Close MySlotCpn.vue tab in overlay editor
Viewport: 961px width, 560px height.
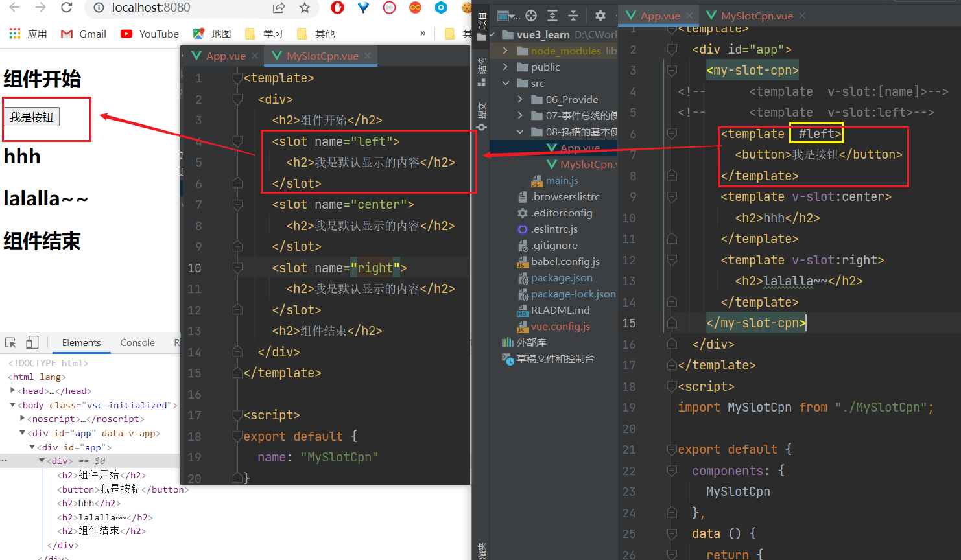tap(368, 56)
